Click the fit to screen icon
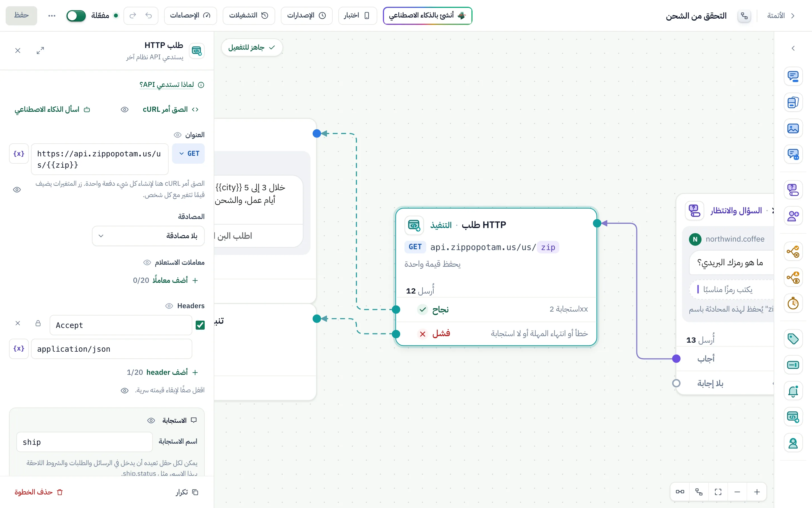 tap(718, 492)
